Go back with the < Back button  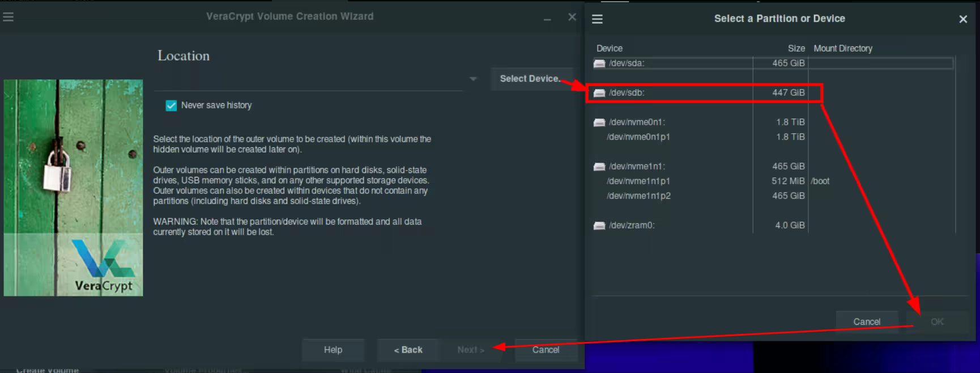pos(408,350)
